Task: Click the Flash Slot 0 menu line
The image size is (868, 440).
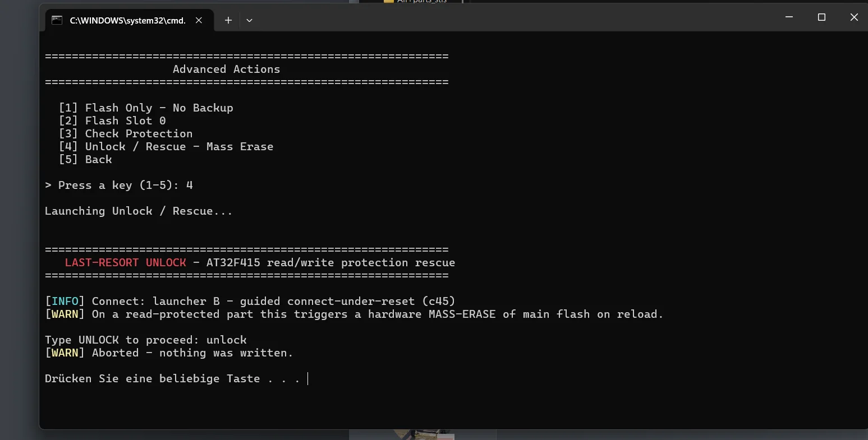Action: (112, 121)
